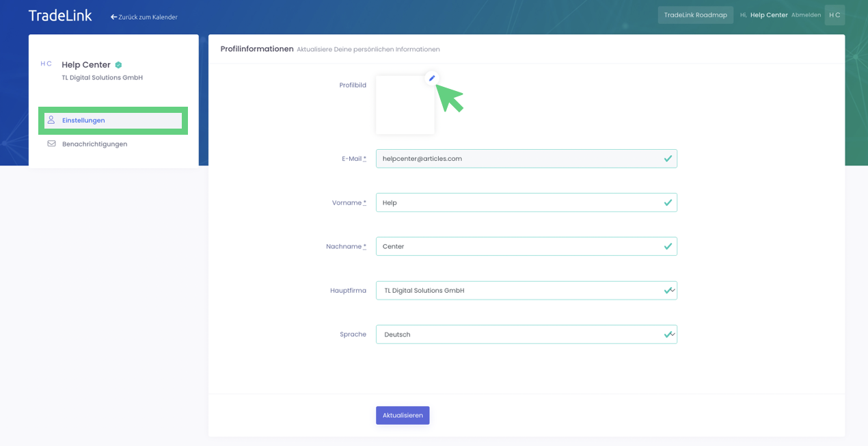The image size is (868, 446).
Task: Click the H C avatar in top right
Action: [x=835, y=15]
